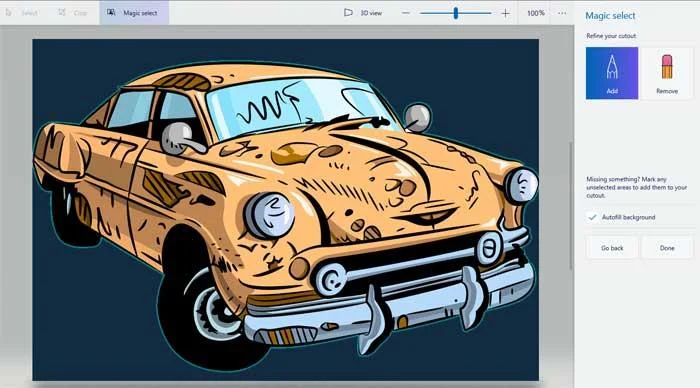This screenshot has height=388, width=700.
Task: Click the zoom out minus icon
Action: (x=405, y=13)
